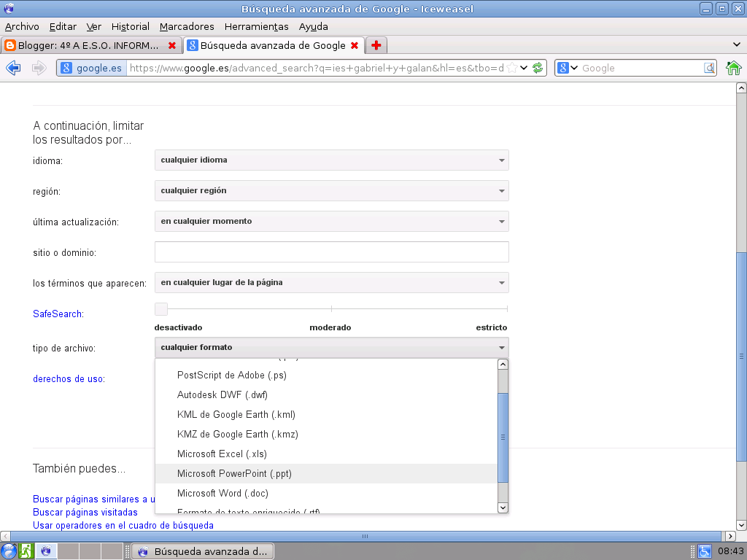The width and height of the screenshot is (747, 560).
Task: Select KML de Google Earth (.kml) option
Action: (x=326, y=415)
